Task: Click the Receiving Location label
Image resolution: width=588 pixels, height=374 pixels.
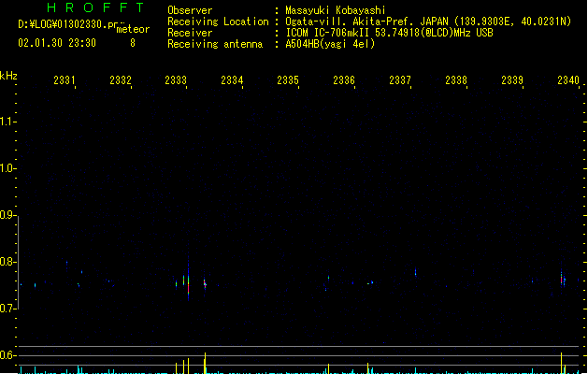Action: click(218, 22)
